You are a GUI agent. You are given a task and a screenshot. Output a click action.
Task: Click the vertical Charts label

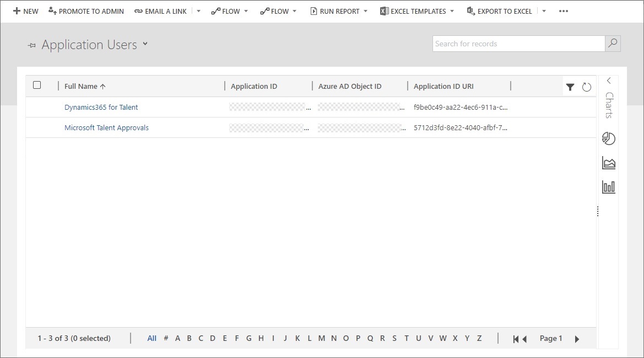tap(609, 105)
